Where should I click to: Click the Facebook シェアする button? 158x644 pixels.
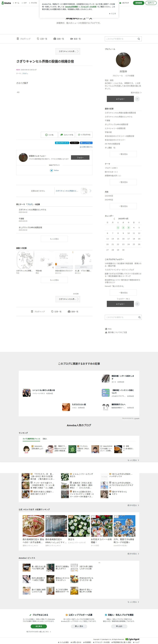pyautogui.click(x=86, y=143)
